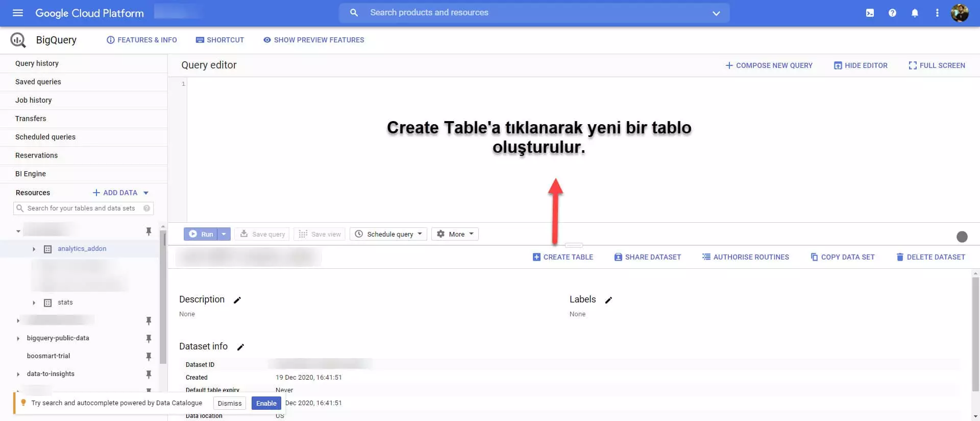980x421 pixels.
Task: Open the help question mark icon
Action: click(x=892, y=13)
